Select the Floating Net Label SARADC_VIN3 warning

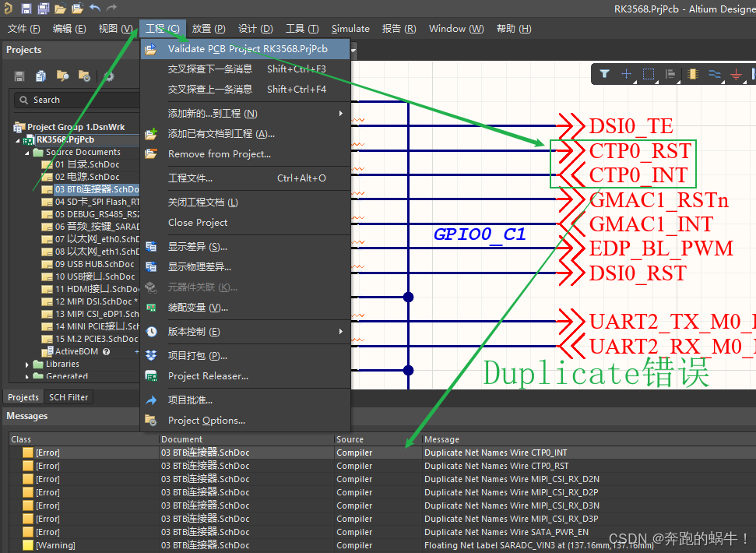click(539, 545)
